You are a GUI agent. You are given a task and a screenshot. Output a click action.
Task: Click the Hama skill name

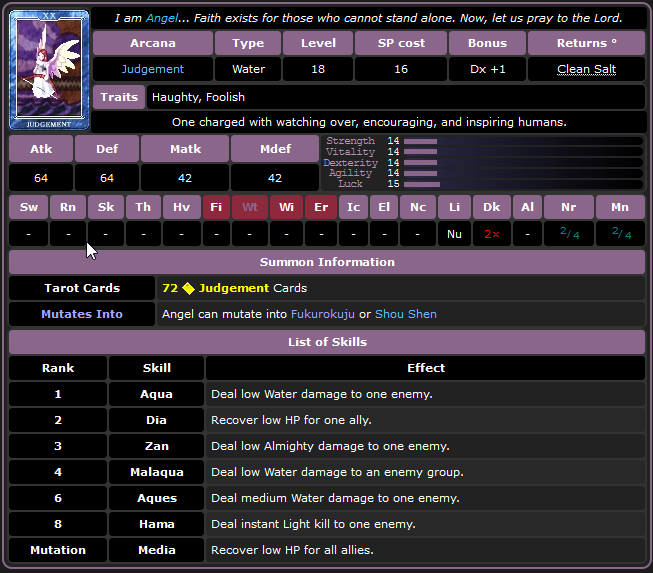[x=157, y=524]
